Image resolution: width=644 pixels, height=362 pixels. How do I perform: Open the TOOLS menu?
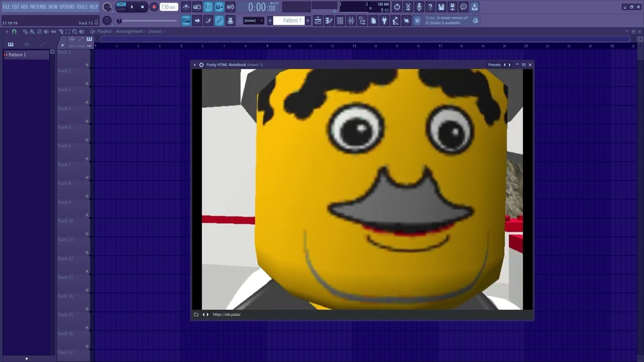82,7
